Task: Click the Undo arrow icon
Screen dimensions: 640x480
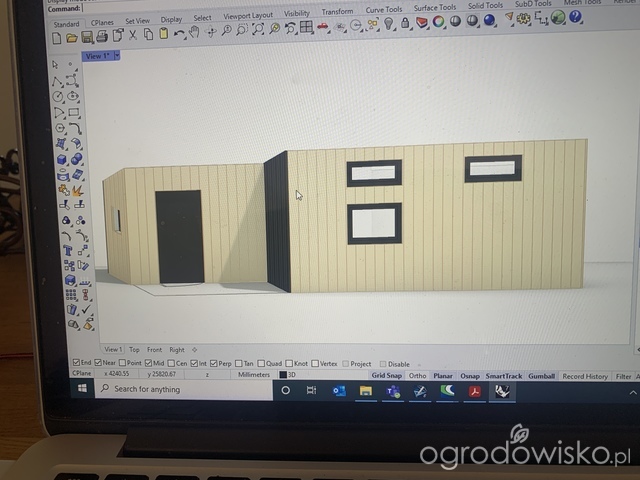Action: 179,33
